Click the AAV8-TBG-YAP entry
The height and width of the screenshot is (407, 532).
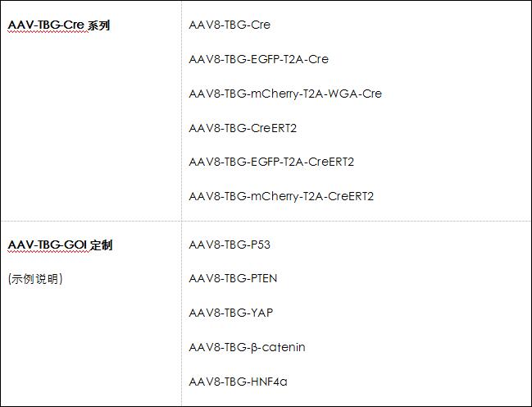click(x=230, y=313)
